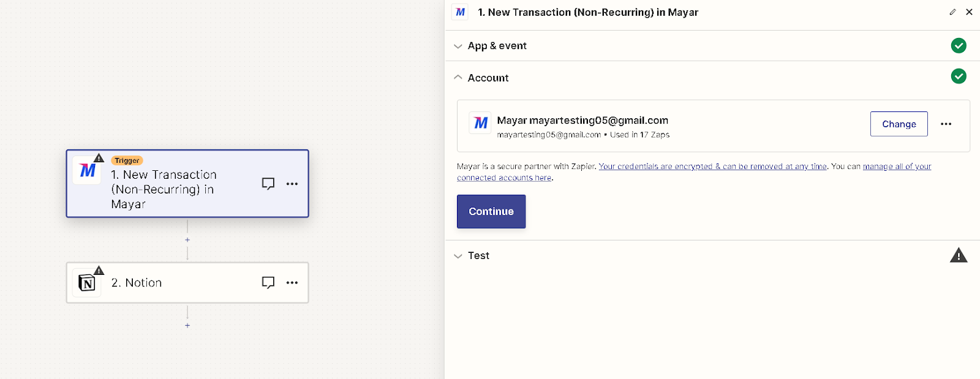Open comment icon on Mayar trigger step

coord(268,184)
